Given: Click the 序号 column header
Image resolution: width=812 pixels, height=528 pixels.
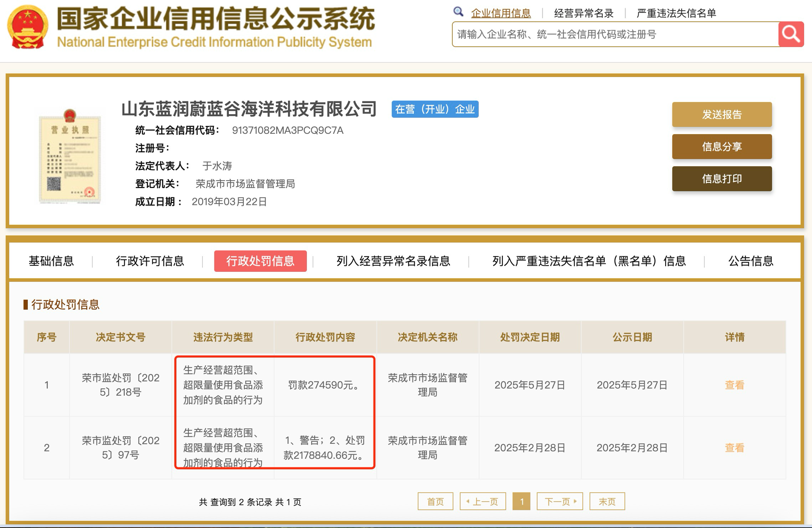Looking at the screenshot, I should (x=47, y=337).
